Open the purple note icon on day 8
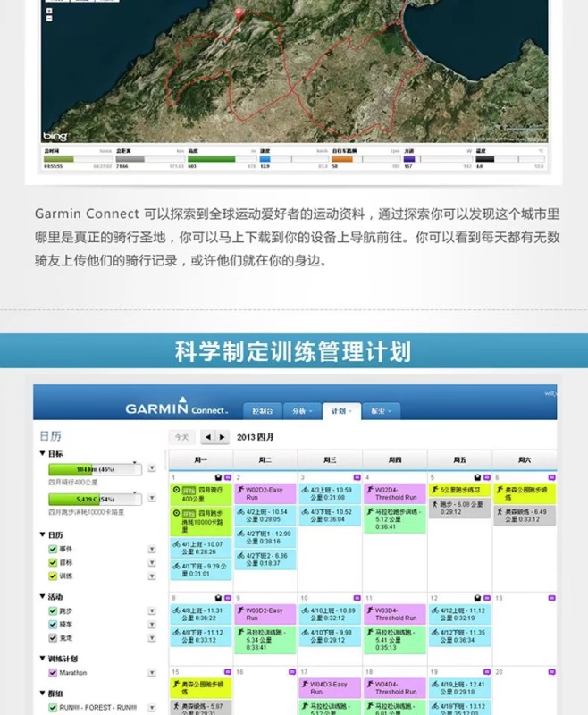Screen dimensions: 588x715 point(228,598)
